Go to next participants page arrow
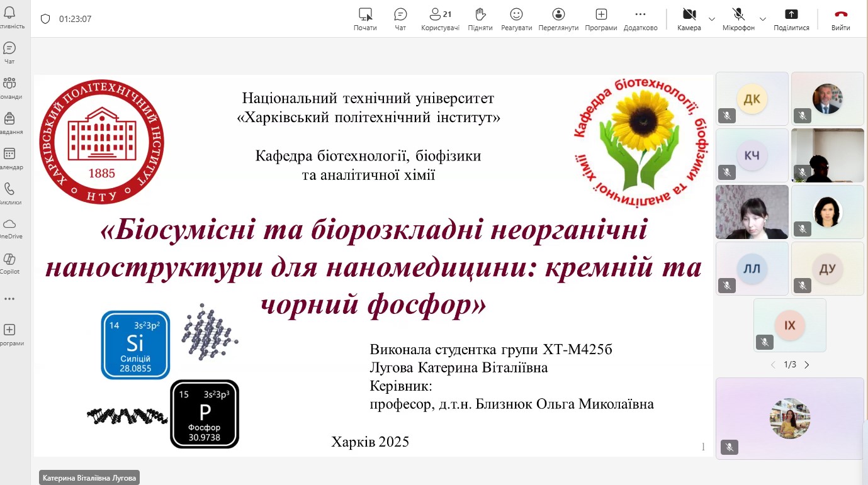Image resolution: width=868 pixels, height=485 pixels. 807,365
